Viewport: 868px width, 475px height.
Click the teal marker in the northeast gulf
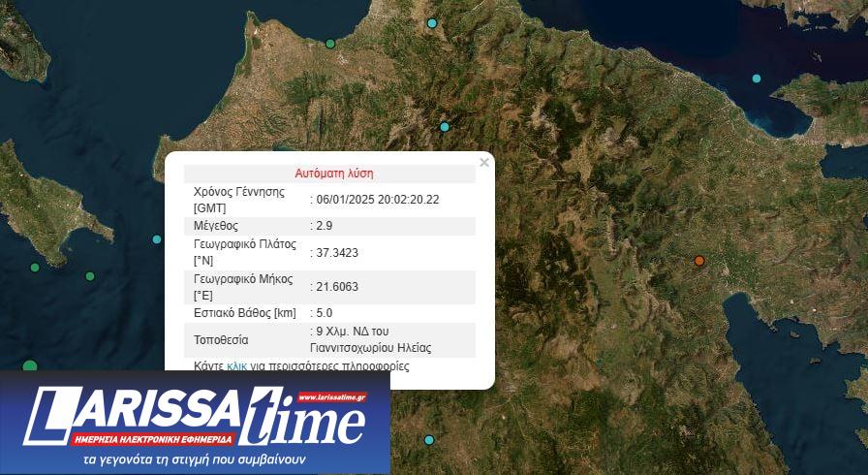757,79
